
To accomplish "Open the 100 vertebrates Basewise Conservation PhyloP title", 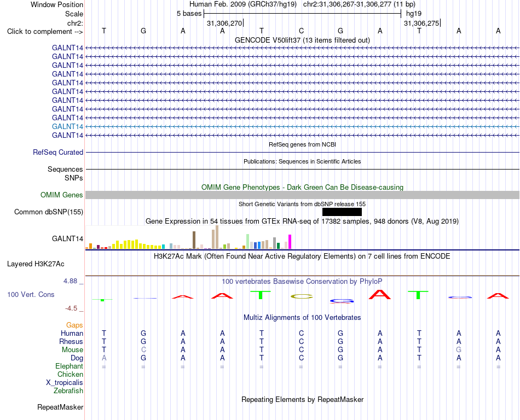I will click(x=302, y=282).
